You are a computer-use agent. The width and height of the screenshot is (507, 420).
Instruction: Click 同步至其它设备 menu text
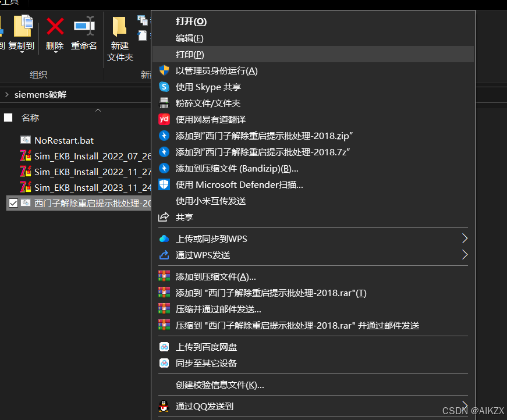[x=206, y=363]
